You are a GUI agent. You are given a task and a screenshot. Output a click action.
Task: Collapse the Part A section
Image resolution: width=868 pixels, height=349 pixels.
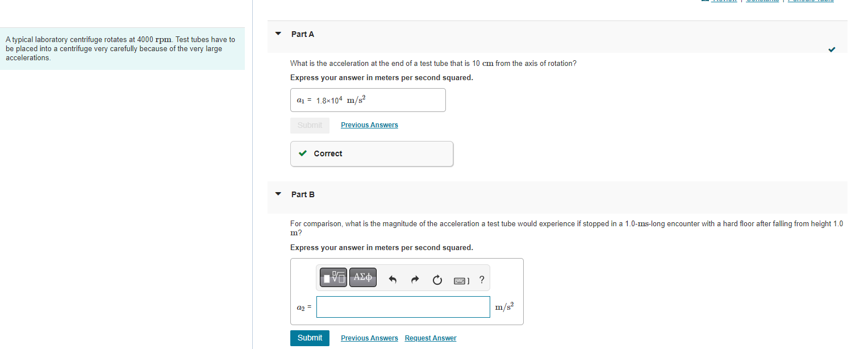pos(278,34)
